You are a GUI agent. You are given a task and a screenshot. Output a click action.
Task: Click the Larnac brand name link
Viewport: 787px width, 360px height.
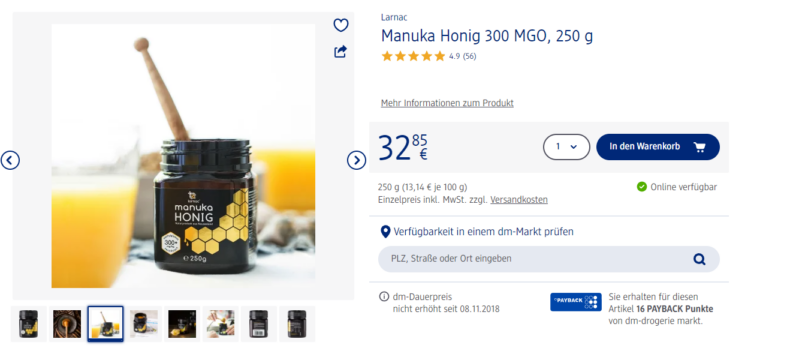394,18
